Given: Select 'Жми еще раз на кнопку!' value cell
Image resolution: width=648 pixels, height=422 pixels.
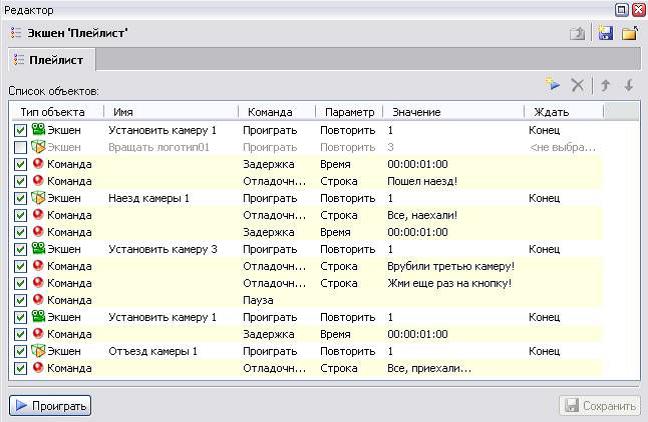Looking at the screenshot, I should click(x=449, y=283).
